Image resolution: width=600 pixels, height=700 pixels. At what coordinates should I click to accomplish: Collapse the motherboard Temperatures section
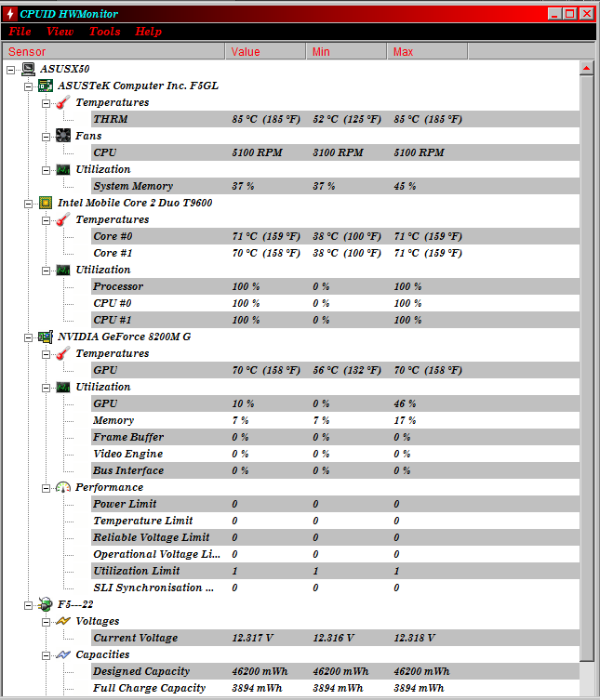(46, 103)
